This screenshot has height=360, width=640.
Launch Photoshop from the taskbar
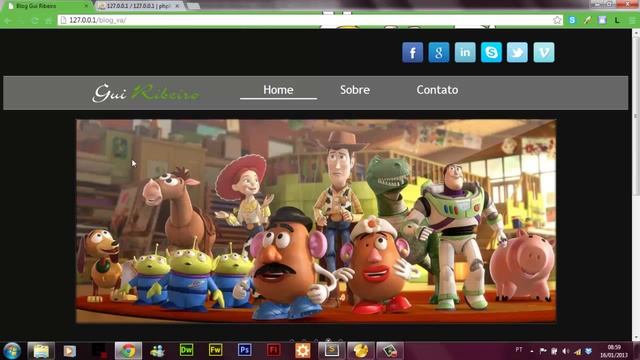pos(244,350)
